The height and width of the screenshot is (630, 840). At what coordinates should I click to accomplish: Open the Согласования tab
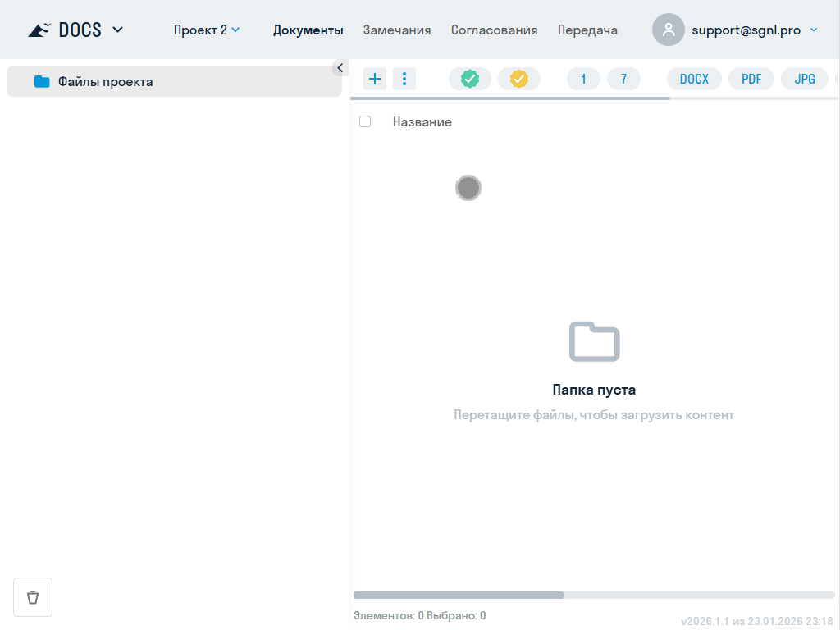494,30
